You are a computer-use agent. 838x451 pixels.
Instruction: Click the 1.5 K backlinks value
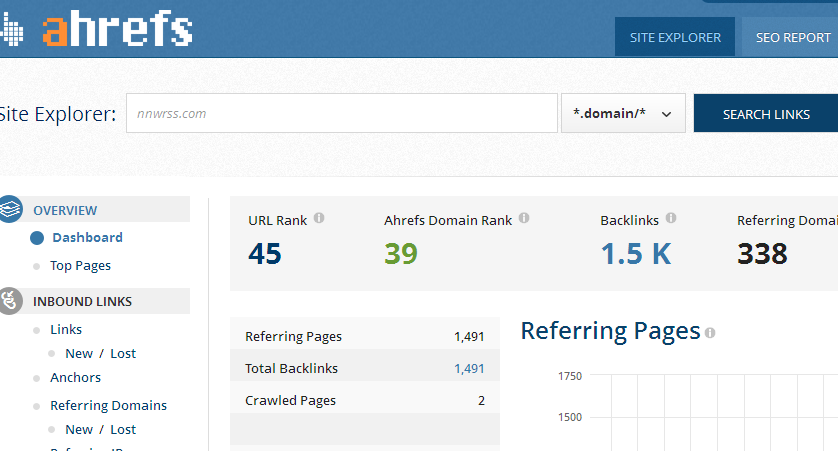636,253
